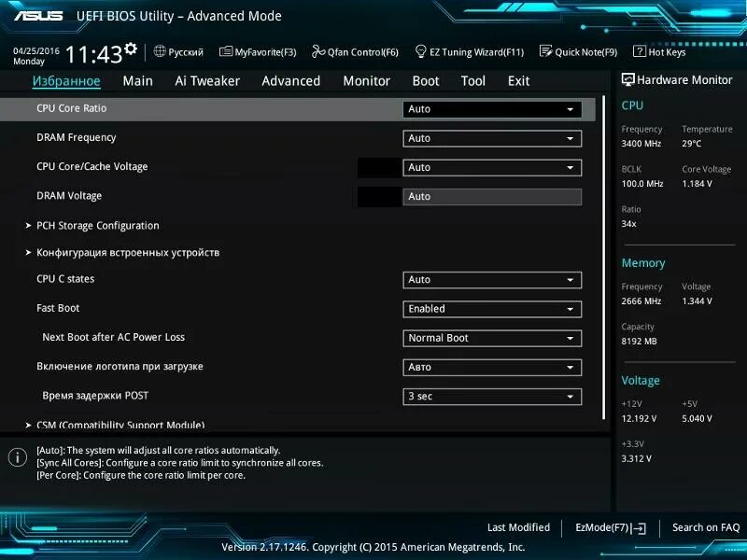The height and width of the screenshot is (560, 747).
Task: Switch to Избранное tab
Action: [x=66, y=81]
